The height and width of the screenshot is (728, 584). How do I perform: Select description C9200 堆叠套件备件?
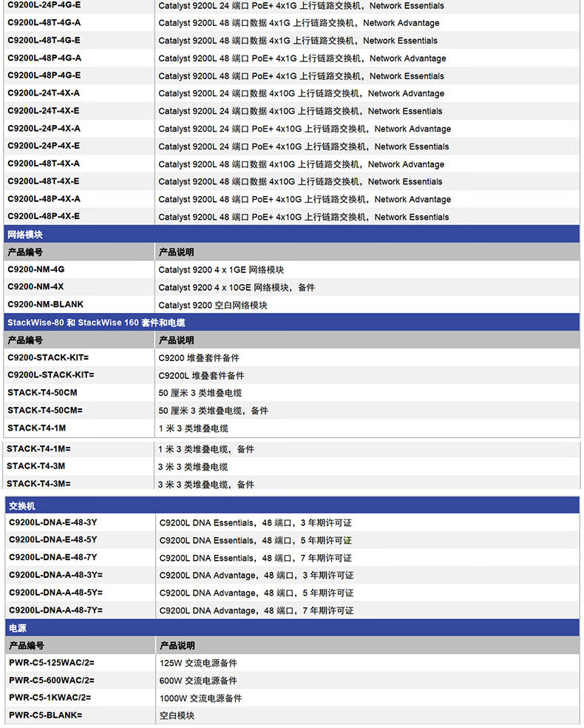(x=199, y=358)
